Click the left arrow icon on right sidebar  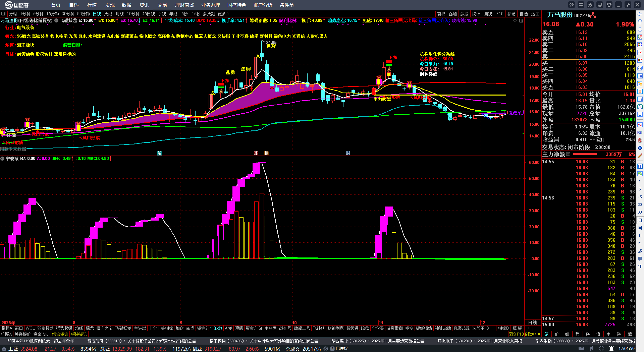640,14
